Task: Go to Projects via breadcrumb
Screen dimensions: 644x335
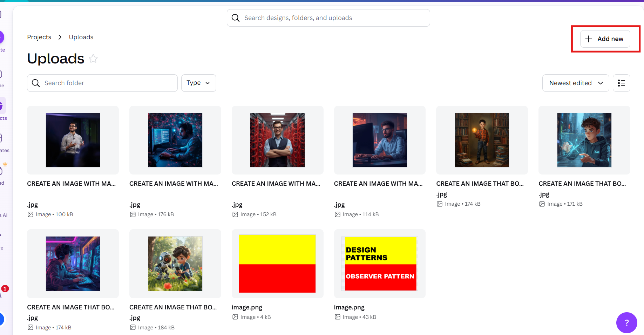Action: pos(39,37)
